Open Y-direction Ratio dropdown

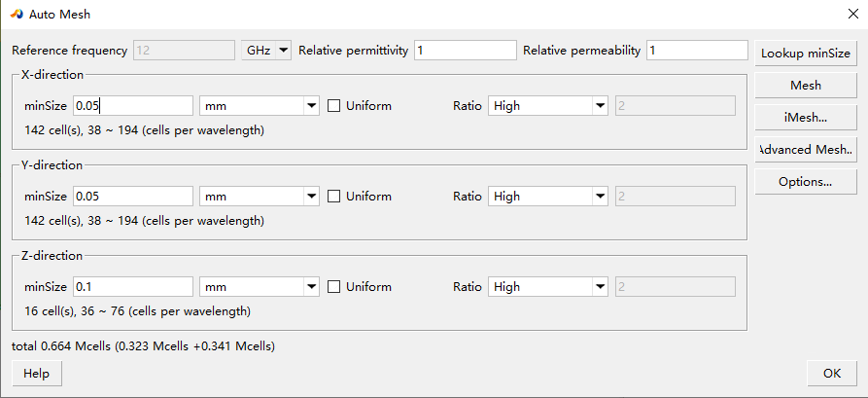(548, 197)
